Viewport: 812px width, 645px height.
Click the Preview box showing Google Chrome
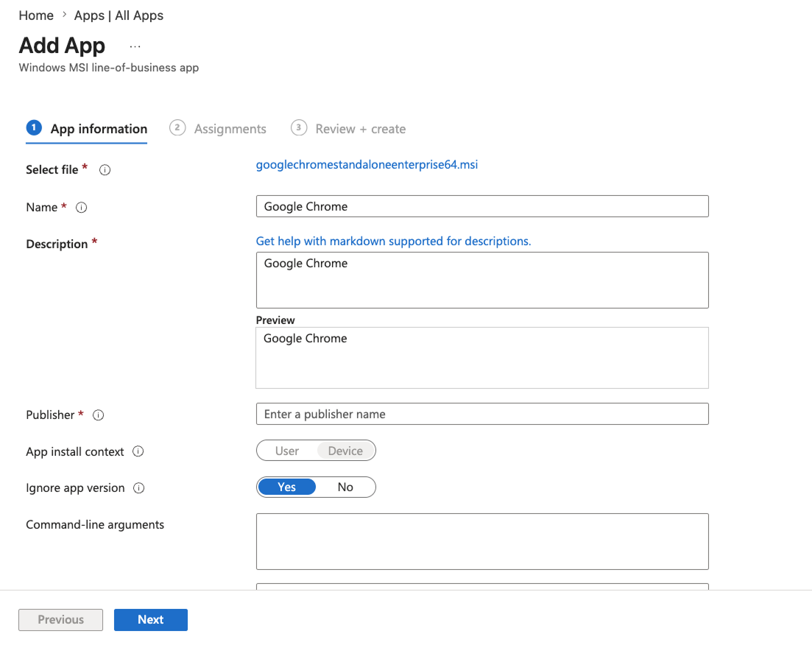pyautogui.click(x=482, y=357)
